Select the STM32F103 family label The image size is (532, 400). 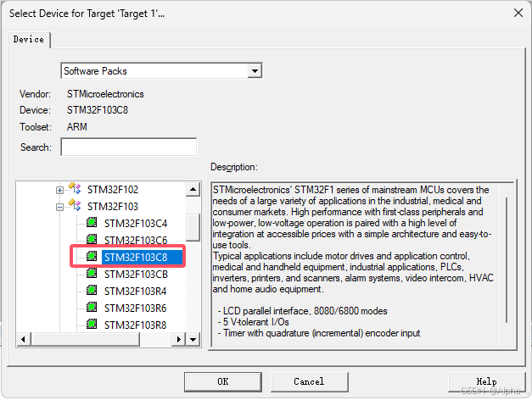pyautogui.click(x=113, y=207)
